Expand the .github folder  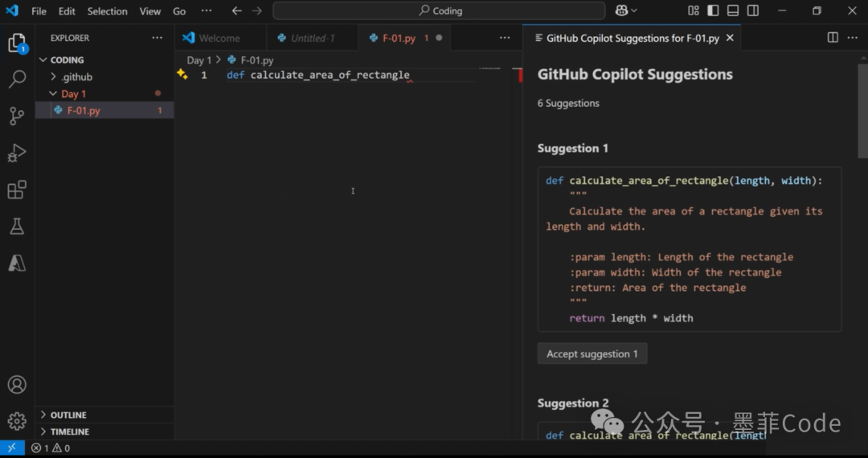(x=105, y=77)
